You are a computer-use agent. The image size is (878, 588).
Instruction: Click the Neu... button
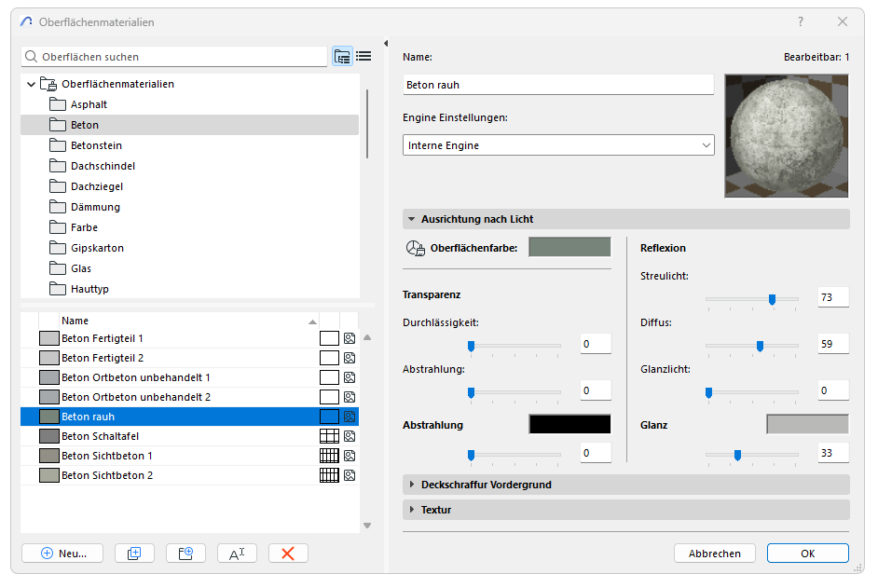pos(62,553)
